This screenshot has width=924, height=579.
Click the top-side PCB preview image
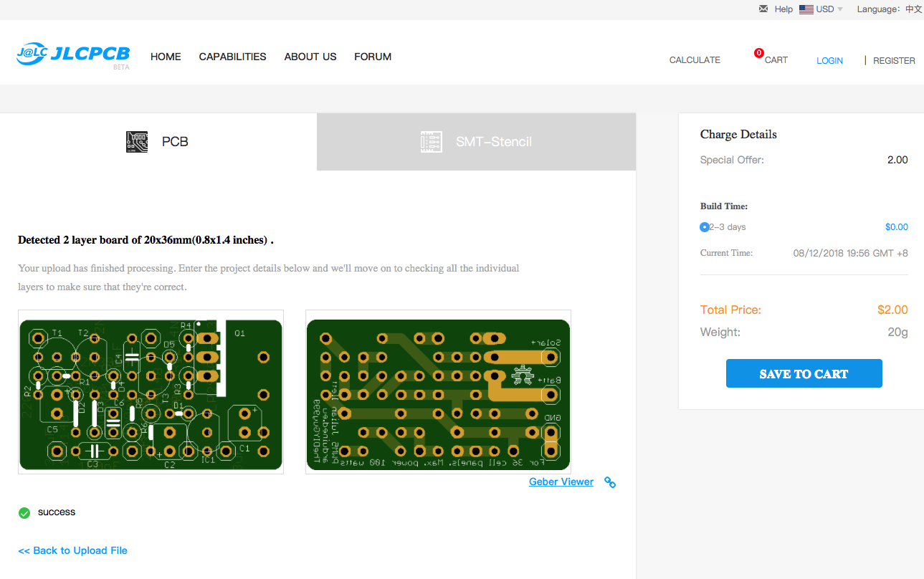pos(151,392)
